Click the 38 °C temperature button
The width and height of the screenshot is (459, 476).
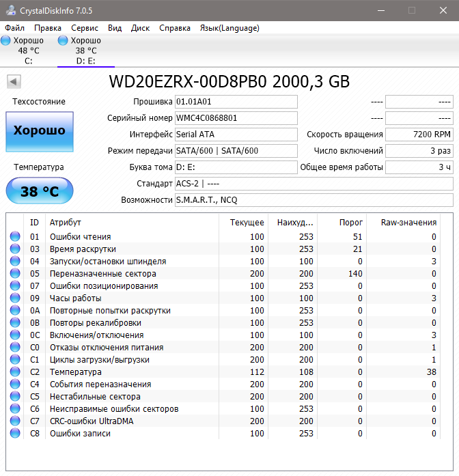tap(40, 191)
